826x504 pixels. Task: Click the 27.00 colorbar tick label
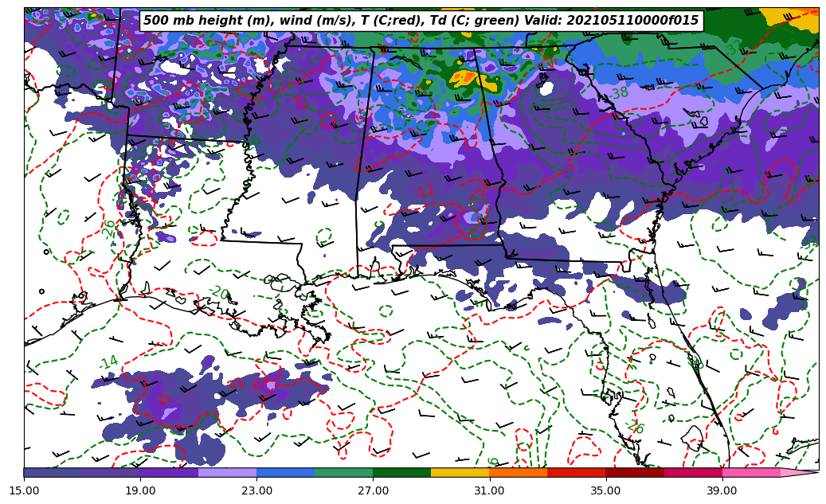[x=373, y=490]
